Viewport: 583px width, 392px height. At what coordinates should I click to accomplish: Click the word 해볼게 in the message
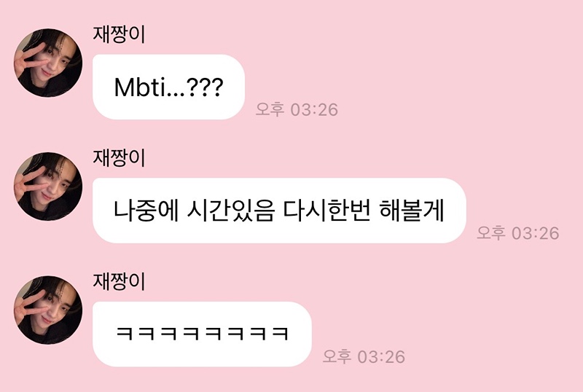(412, 211)
